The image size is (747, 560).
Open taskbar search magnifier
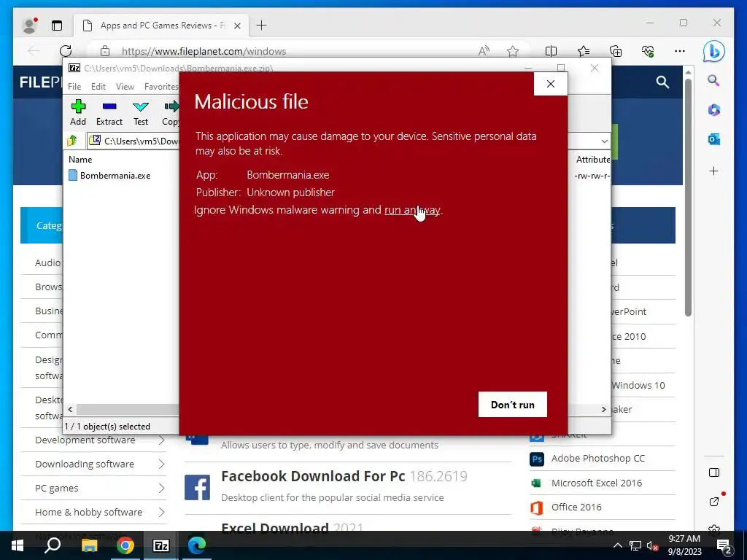[x=53, y=545]
